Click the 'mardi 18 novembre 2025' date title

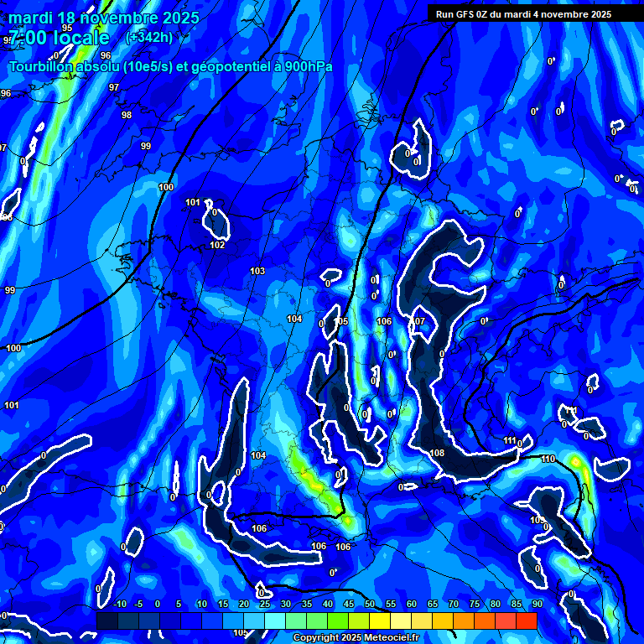[x=104, y=18]
